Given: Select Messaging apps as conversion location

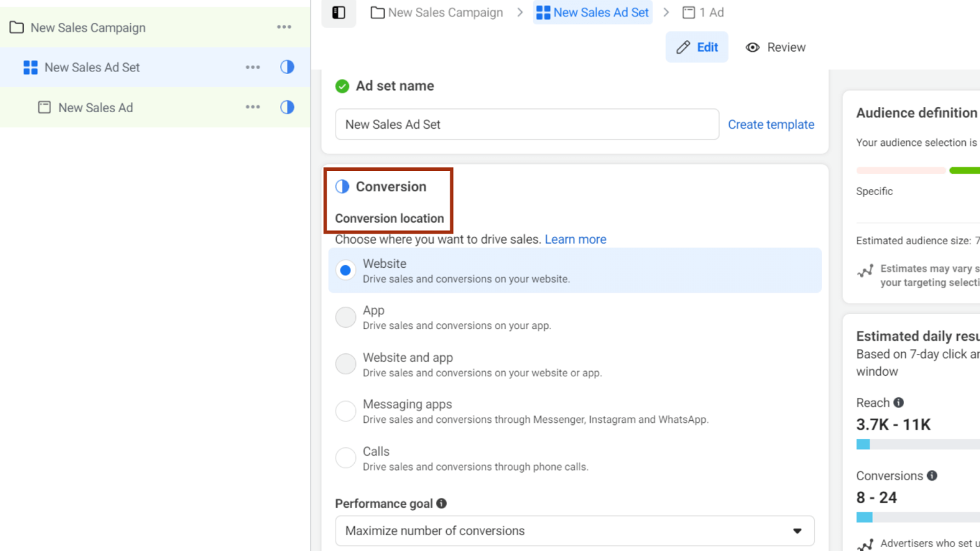Looking at the screenshot, I should pos(345,411).
